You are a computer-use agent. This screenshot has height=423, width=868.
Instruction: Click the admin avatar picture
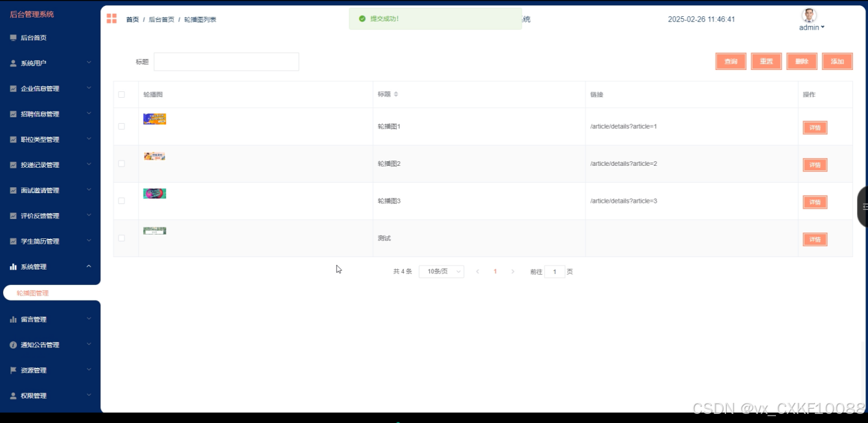809,16
